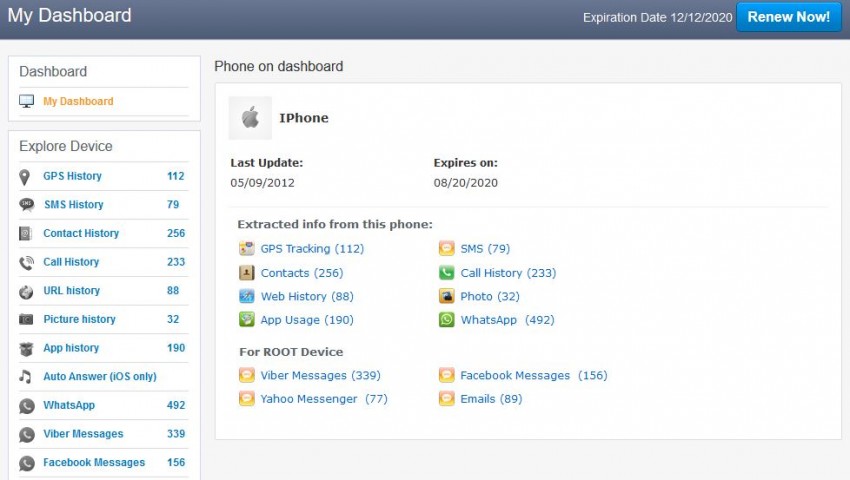The image size is (850, 480).
Task: Open WhatsApp (492) link in main panel
Action: click(x=507, y=320)
